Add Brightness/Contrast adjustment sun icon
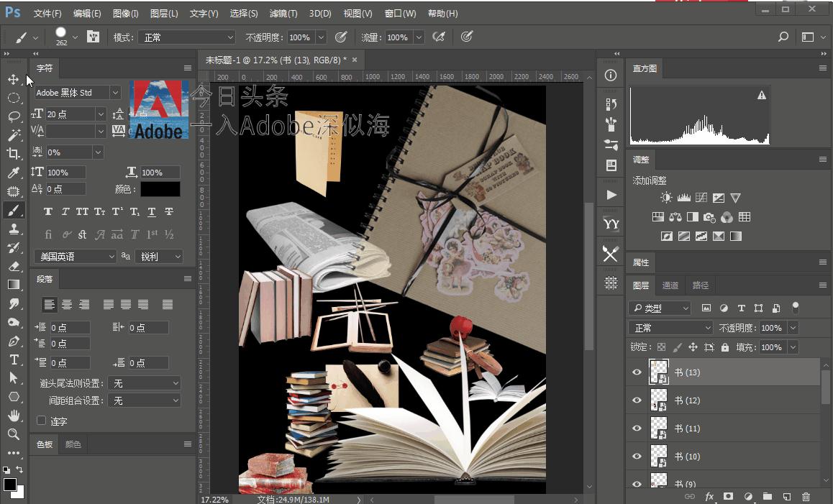833x504 pixels. (666, 198)
